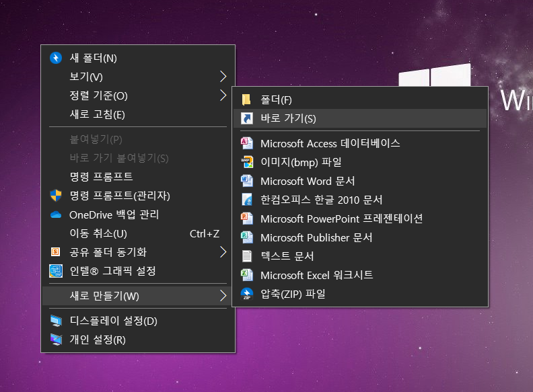The width and height of the screenshot is (533, 392).
Task: Open 개인 설정(R)
Action: [x=138, y=340]
